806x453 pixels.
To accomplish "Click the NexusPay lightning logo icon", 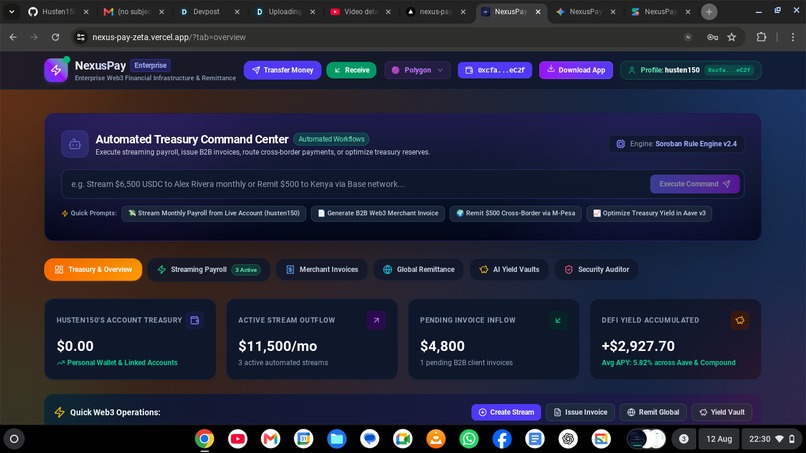I will (56, 70).
